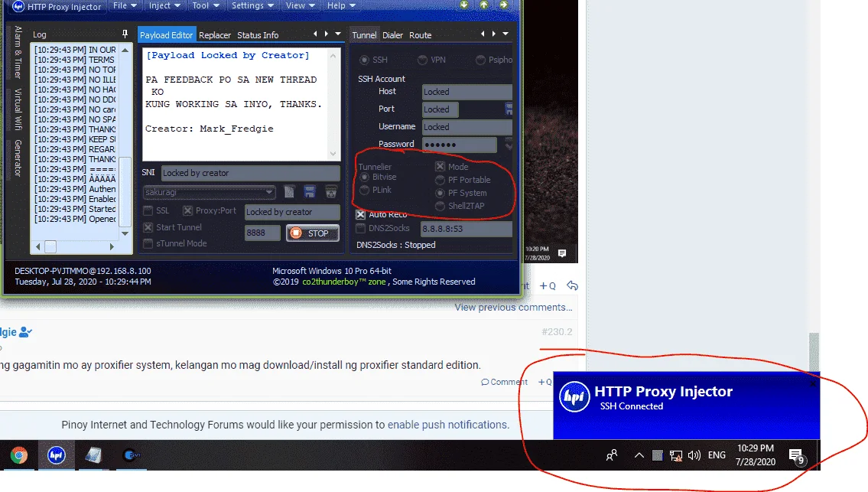The height and width of the screenshot is (492, 868).
Task: Open the Alarm & Timer side panel
Action: point(18,52)
